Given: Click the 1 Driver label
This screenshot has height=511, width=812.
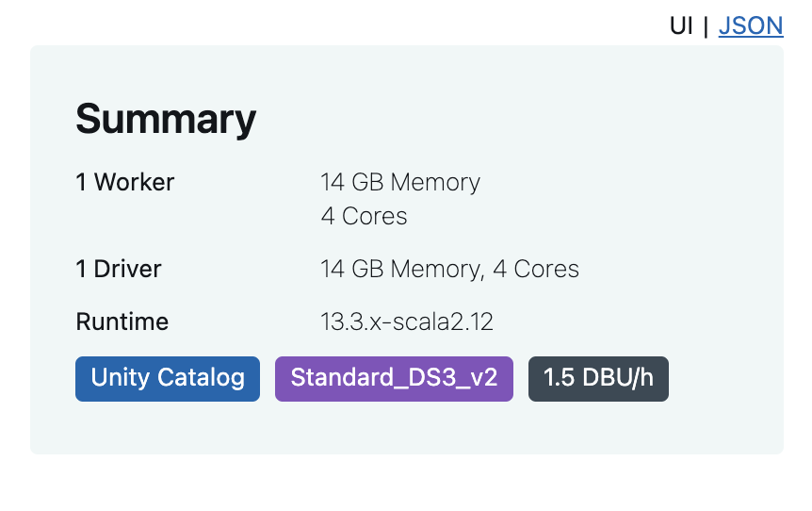Looking at the screenshot, I should point(119,269).
